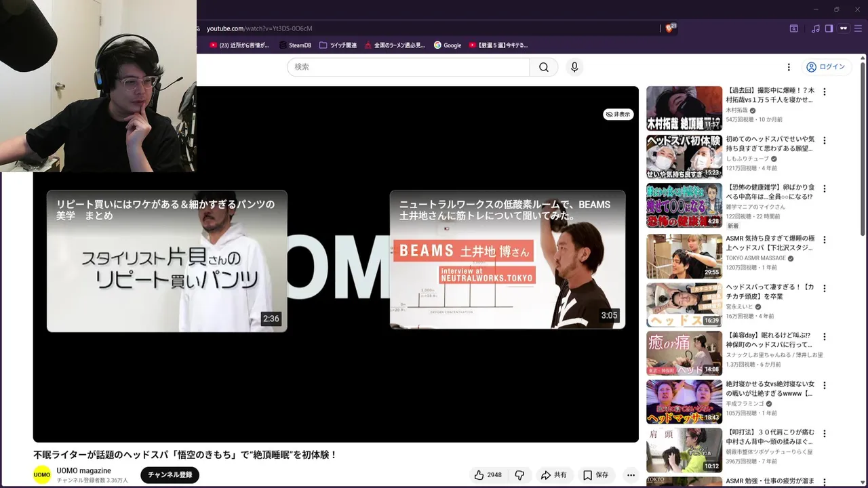Open Brave media playlist music icon
This screenshot has width=868, height=488.
tap(816, 28)
